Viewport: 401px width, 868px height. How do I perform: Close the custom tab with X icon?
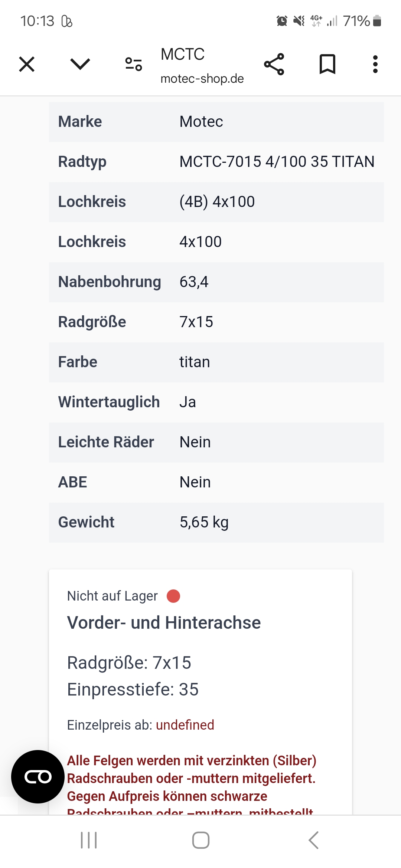[27, 64]
